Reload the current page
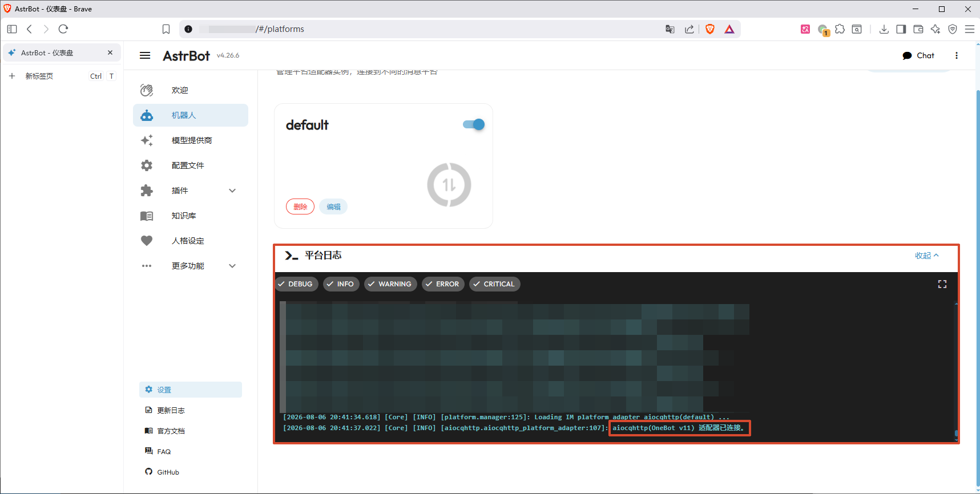This screenshot has width=980, height=494. point(63,29)
